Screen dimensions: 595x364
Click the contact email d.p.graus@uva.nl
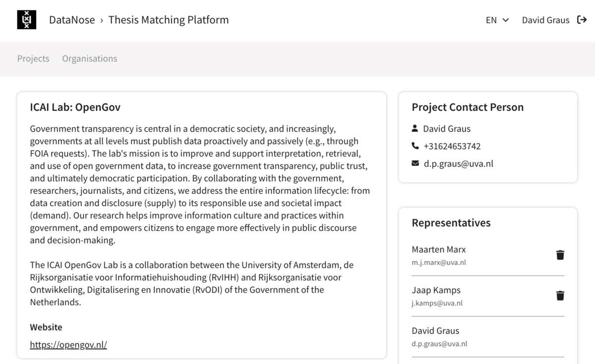click(458, 163)
